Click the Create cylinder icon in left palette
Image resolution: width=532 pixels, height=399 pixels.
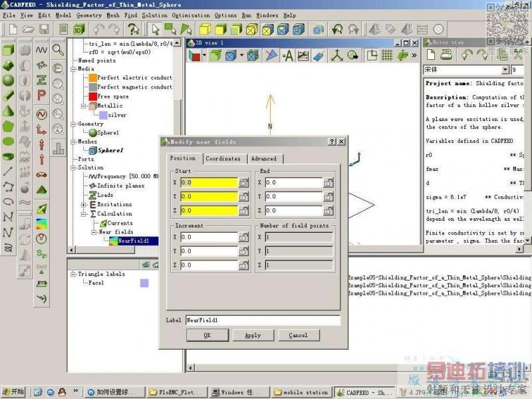coord(9,96)
